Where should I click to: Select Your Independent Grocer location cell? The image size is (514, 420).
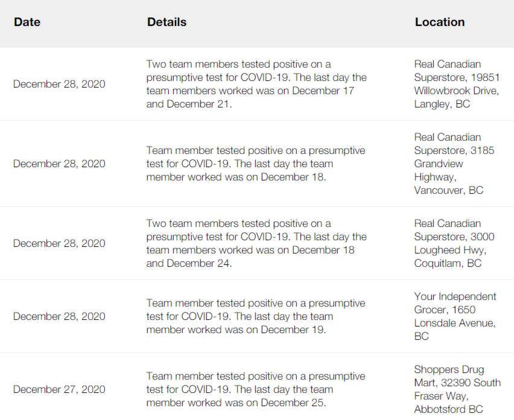pyautogui.click(x=455, y=316)
